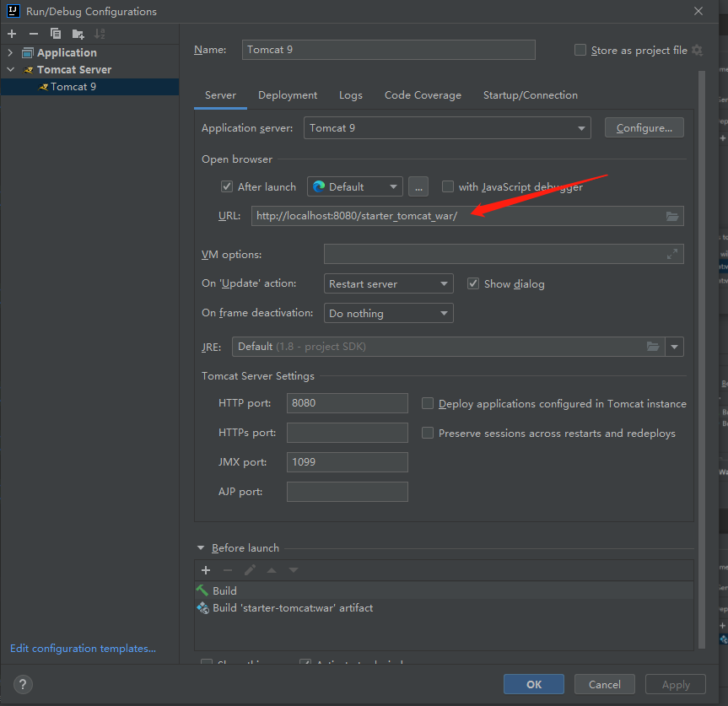Open the browser selection ellipsis button
The image size is (728, 706).
(x=418, y=186)
